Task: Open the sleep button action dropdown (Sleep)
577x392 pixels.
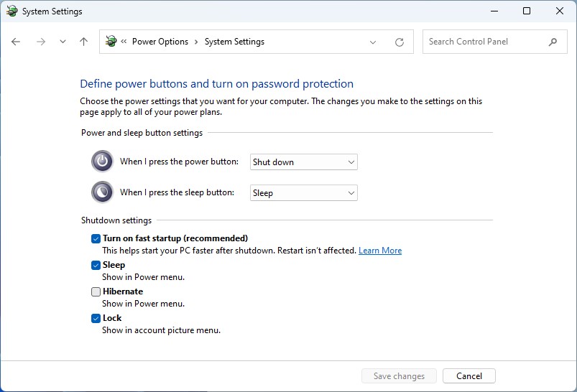Action: coord(303,192)
